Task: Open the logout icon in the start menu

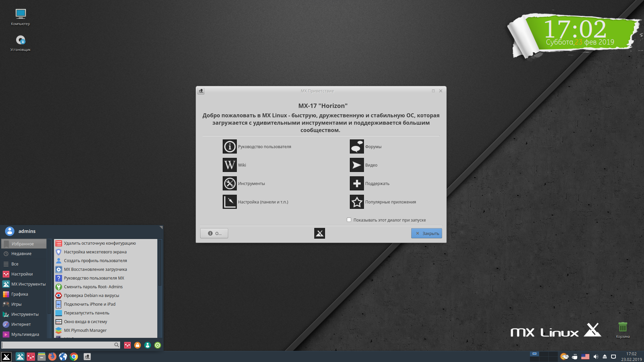Action: (158, 345)
